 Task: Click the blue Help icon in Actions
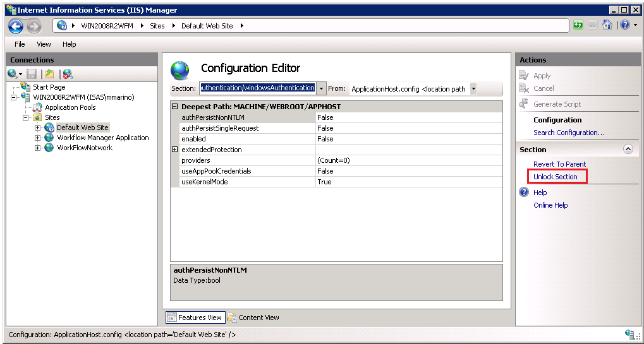pyautogui.click(x=524, y=193)
